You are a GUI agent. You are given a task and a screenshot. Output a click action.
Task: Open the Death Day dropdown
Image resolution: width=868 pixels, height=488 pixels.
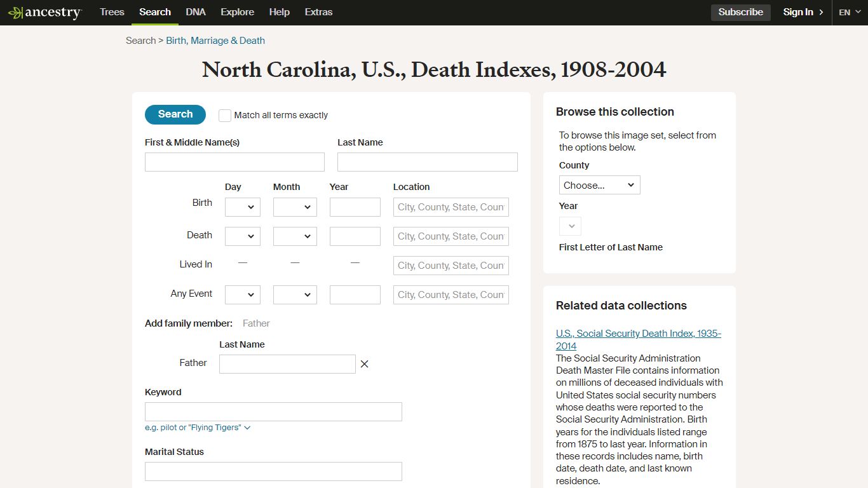click(x=243, y=236)
